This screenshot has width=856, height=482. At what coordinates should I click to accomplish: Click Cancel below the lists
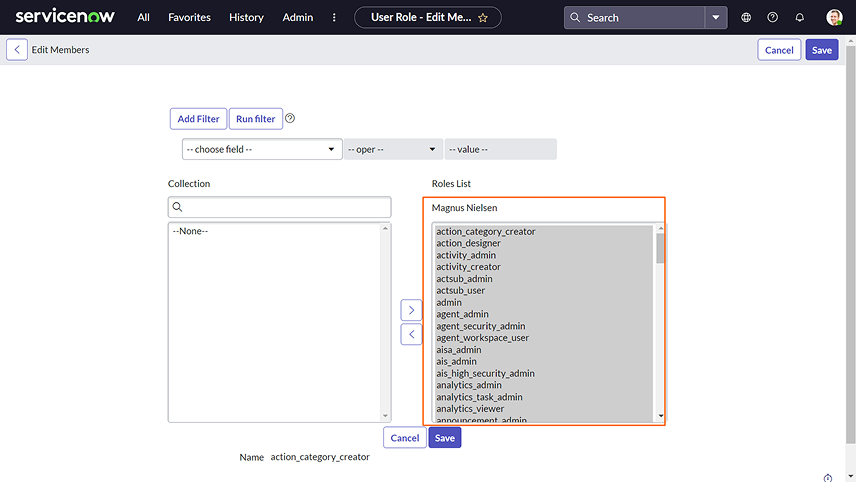click(405, 438)
